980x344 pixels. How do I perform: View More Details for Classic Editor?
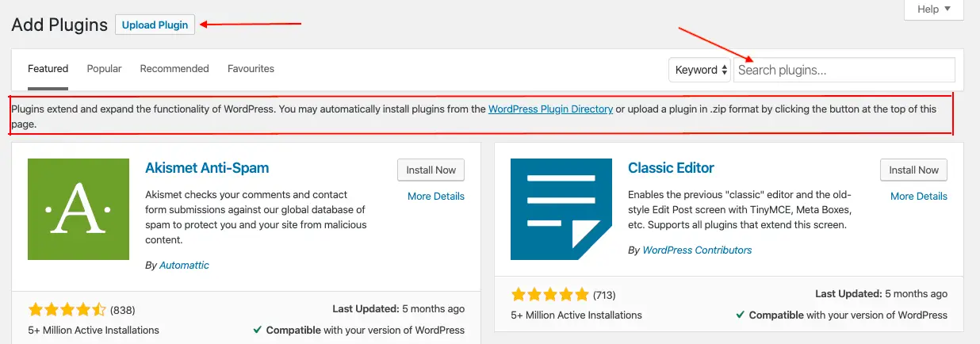[919, 197]
